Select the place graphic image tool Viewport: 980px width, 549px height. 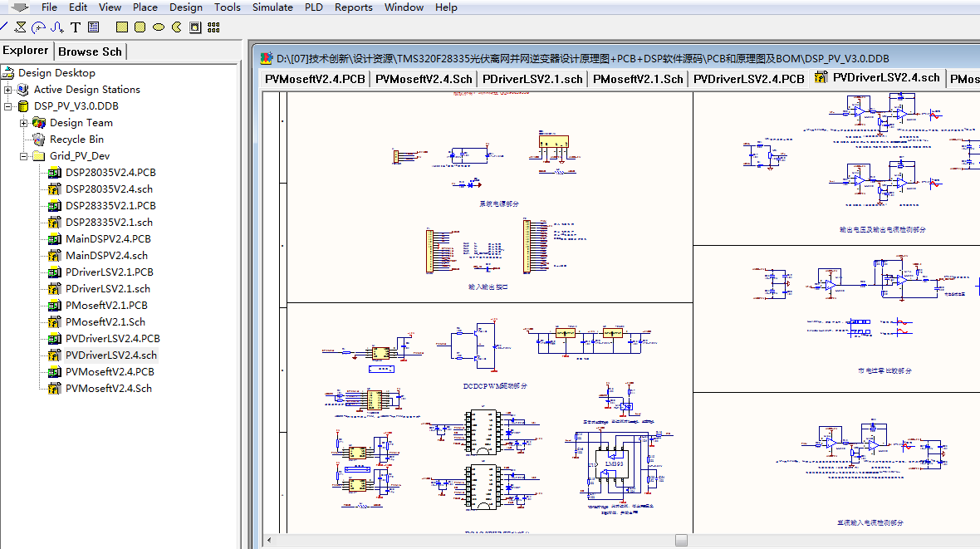(x=195, y=27)
